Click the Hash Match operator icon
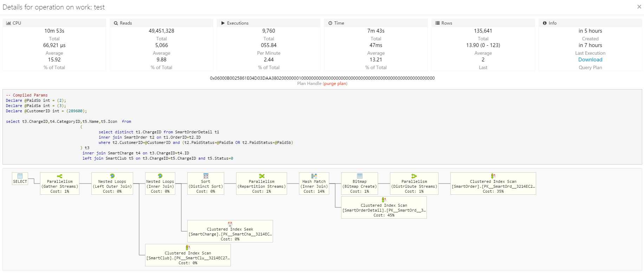644x279 pixels. (314, 176)
